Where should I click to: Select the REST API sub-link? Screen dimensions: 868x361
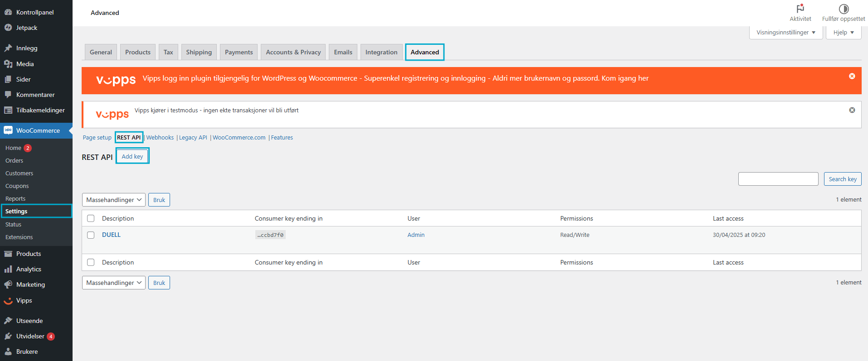[129, 138]
